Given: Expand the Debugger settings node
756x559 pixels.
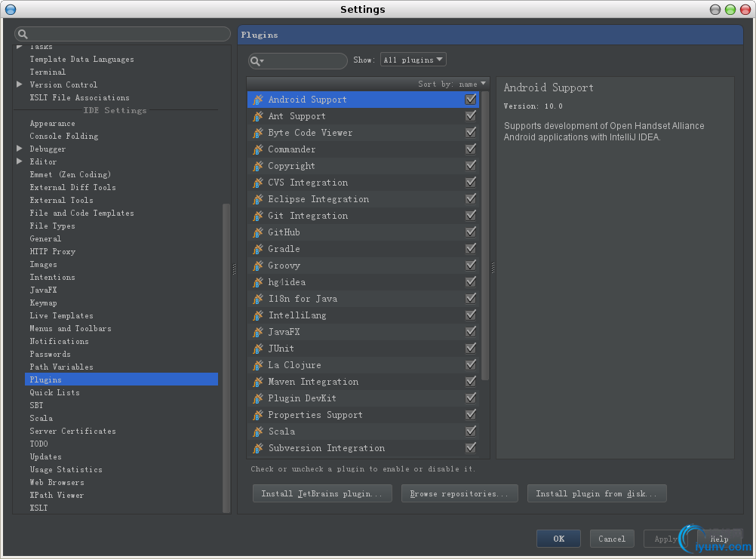Looking at the screenshot, I should tap(20, 149).
